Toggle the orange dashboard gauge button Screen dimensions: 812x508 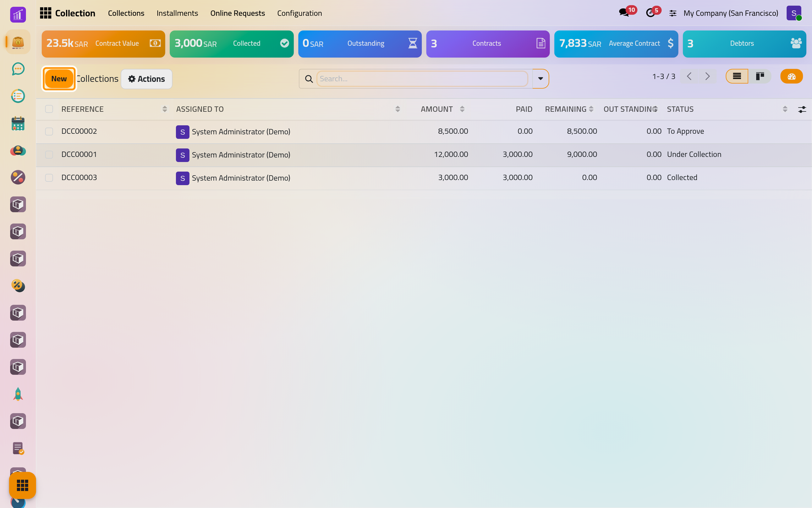[x=791, y=76]
